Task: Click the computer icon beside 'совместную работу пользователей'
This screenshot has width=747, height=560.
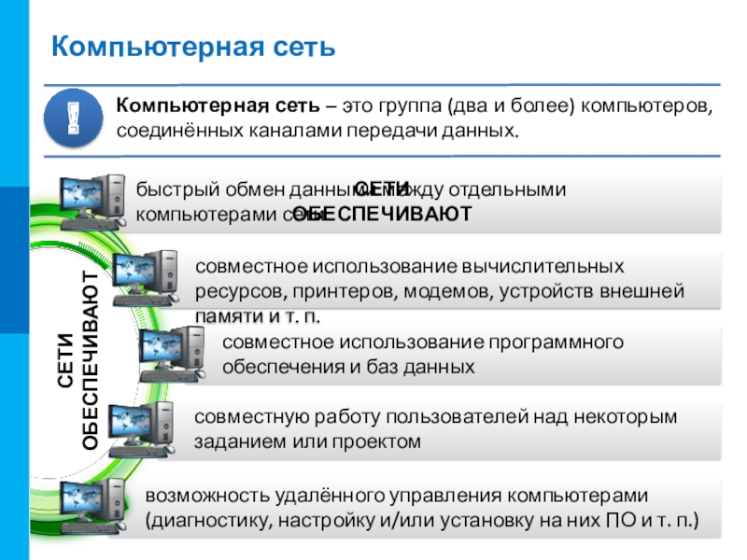Action: click(141, 429)
